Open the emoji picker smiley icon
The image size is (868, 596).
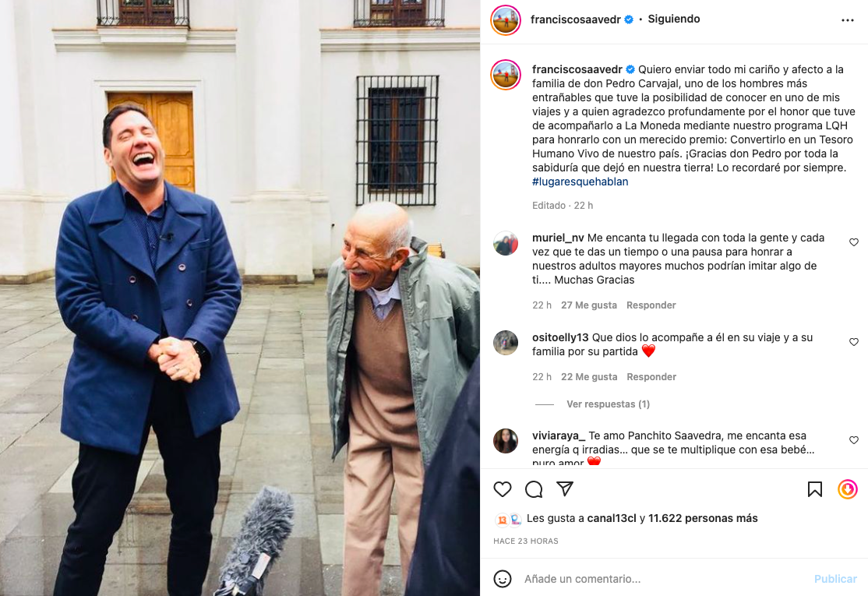(502, 579)
